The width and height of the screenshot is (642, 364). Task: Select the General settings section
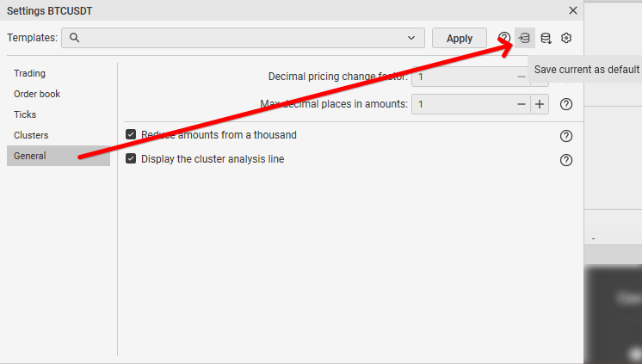(59, 156)
